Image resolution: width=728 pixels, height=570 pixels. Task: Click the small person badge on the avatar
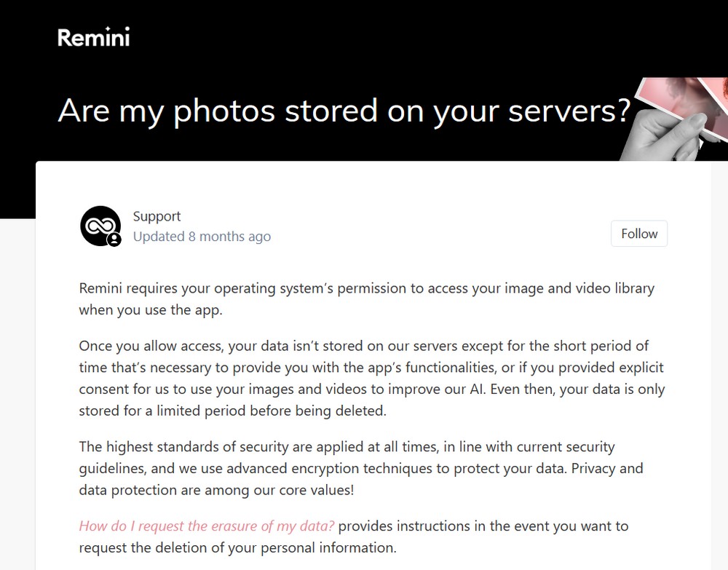pyautogui.click(x=114, y=240)
